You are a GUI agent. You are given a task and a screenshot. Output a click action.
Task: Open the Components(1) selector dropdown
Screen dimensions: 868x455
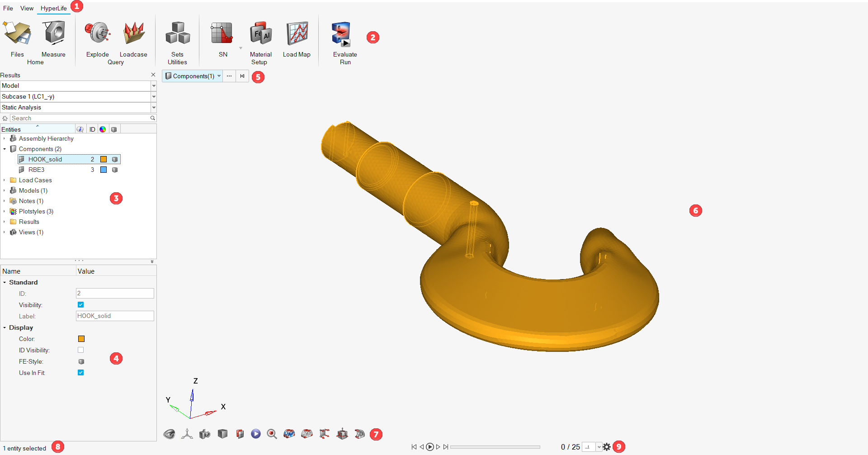coord(219,76)
